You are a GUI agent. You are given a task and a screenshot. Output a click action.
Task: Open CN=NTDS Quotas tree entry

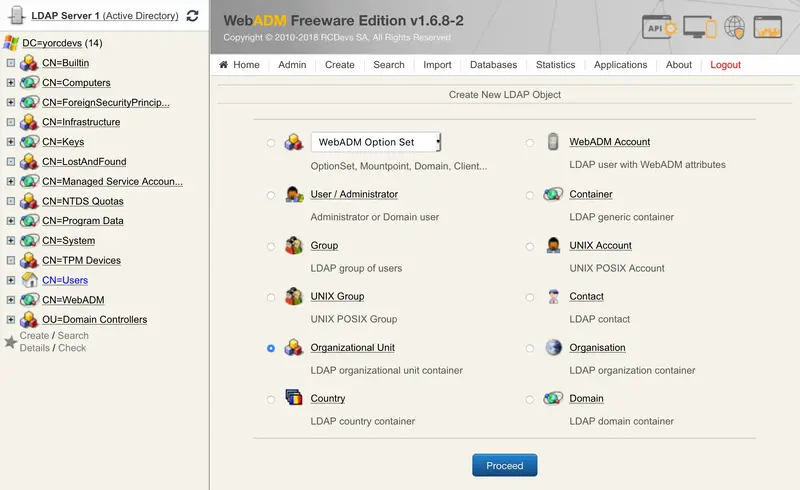[83, 201]
